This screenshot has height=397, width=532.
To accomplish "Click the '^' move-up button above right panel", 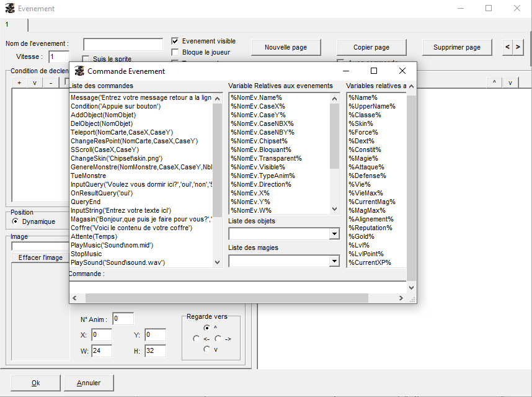I will pyautogui.click(x=494, y=83).
